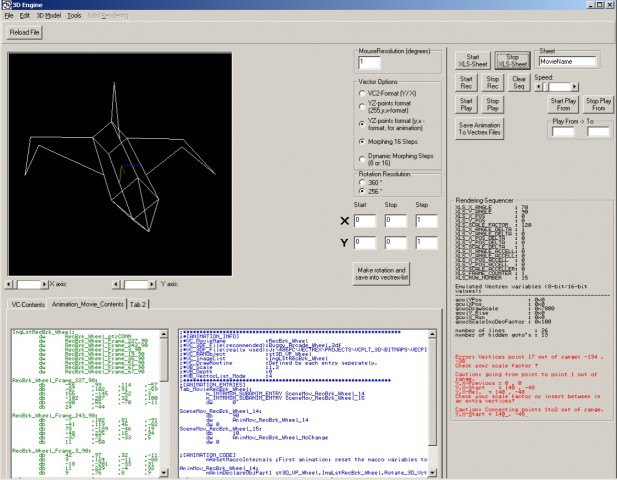The height and width of the screenshot is (480, 617).
Task: Click the green code pane scroll-down arrow
Action: pyautogui.click(x=164, y=472)
